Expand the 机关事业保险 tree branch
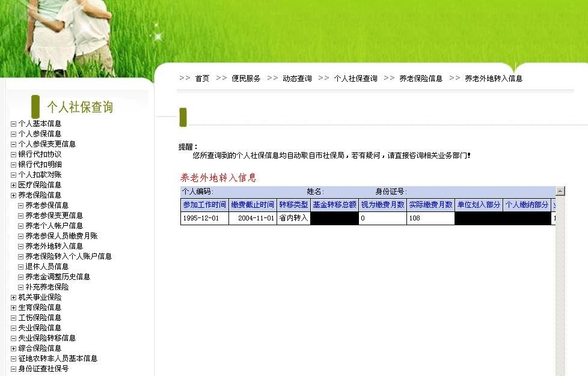The width and height of the screenshot is (588, 376). (x=13, y=297)
